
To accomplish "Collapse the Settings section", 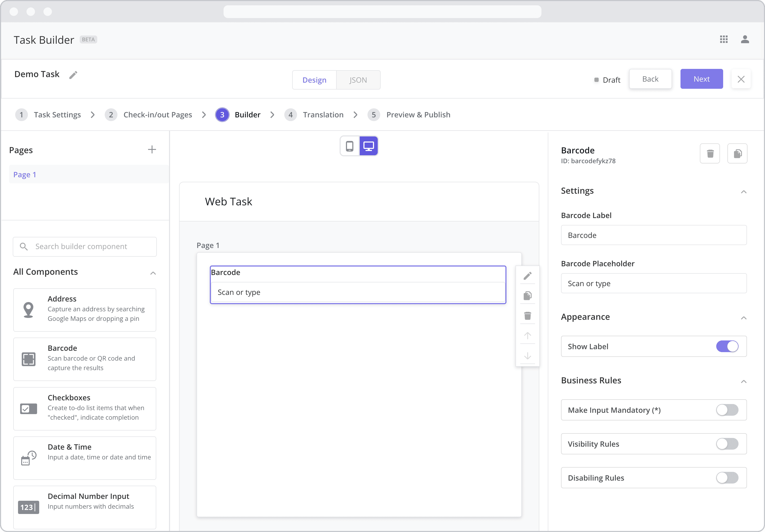I will pos(744,192).
